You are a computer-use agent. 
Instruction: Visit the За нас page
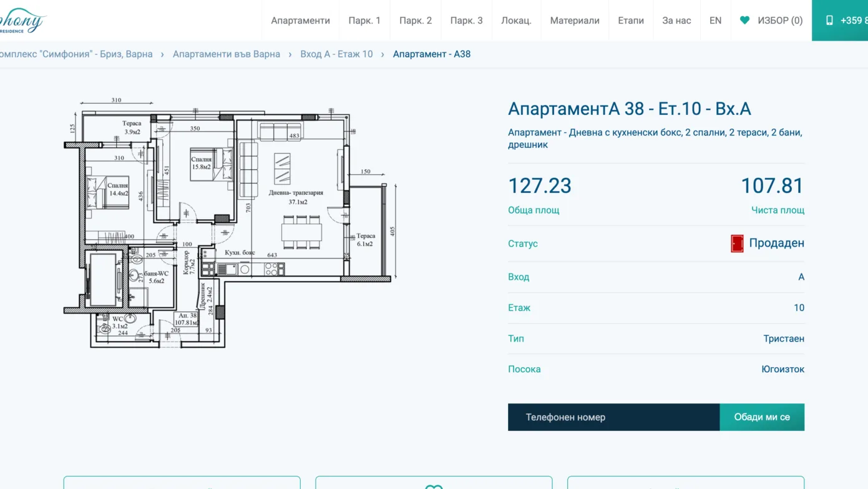(x=676, y=21)
